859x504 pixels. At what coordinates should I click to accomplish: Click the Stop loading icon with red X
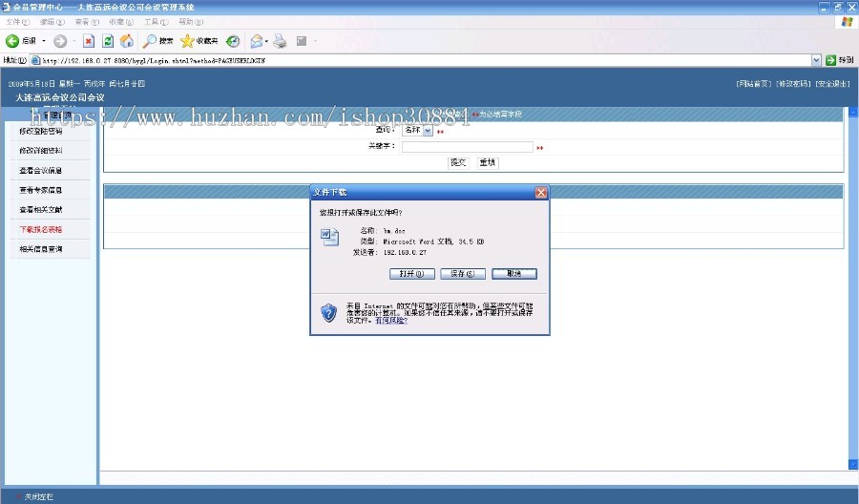[x=89, y=41]
